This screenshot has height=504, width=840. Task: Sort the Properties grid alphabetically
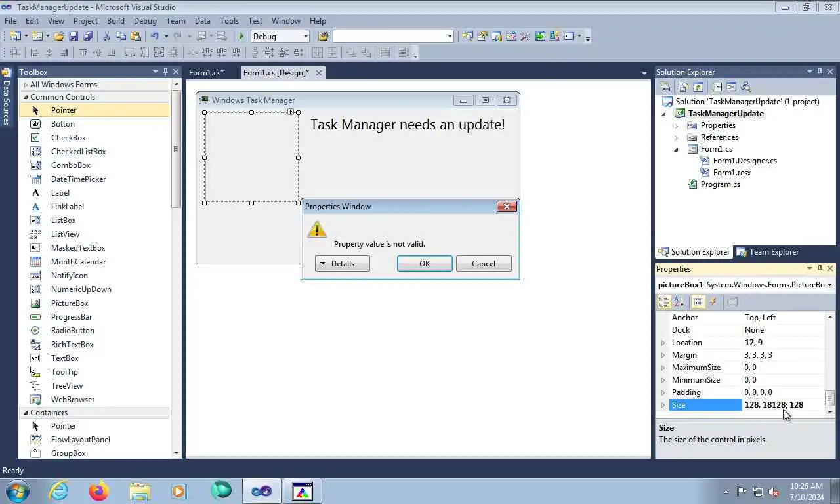[679, 302]
